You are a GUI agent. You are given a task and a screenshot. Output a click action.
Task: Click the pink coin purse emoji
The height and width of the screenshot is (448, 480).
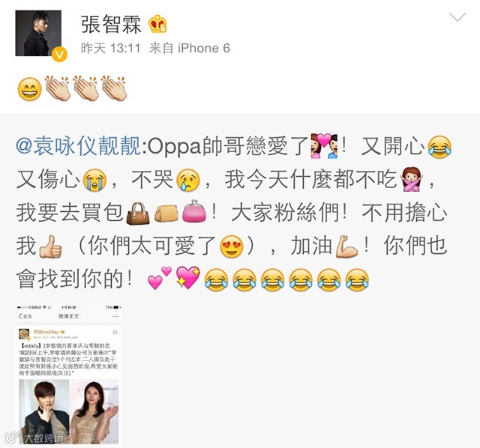[194, 211]
